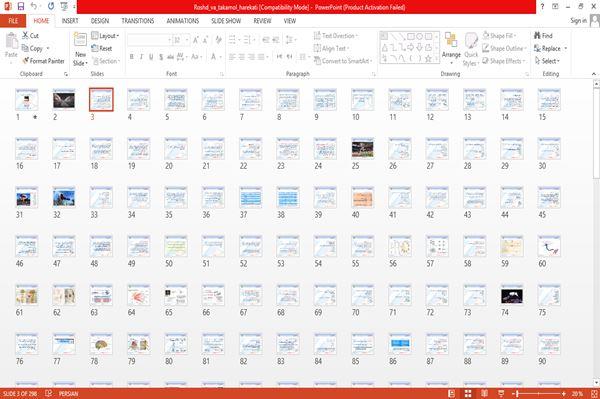Click the vertical scrollbar down arrow
This screenshot has width=600, height=399.
point(596,383)
